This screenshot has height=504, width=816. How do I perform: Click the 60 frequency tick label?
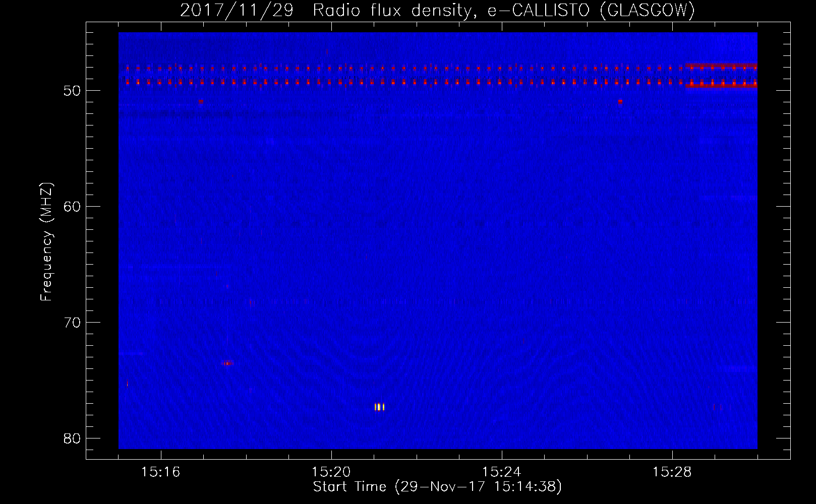73,207
